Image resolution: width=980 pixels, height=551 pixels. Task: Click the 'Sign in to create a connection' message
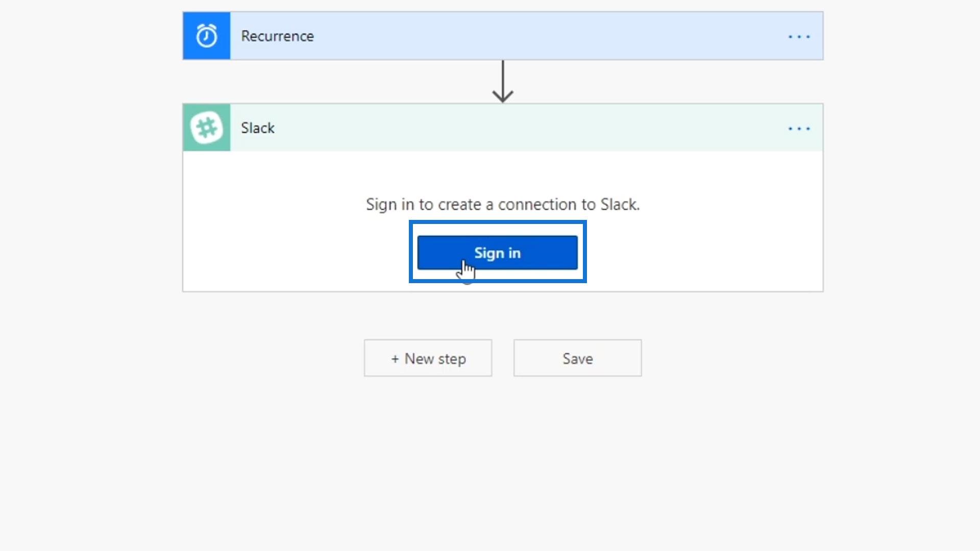point(503,205)
